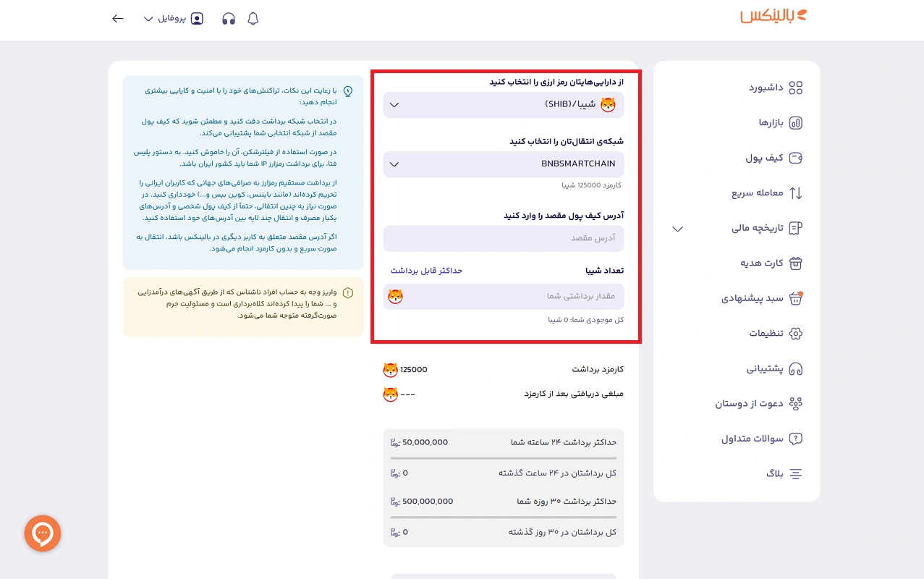Viewport: 924px width, 579px height.
Task: Open the SHIB currency dropdown
Action: [505, 104]
